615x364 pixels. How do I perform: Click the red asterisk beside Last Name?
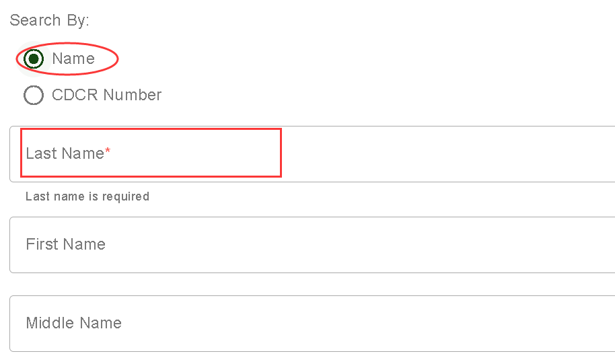(x=108, y=152)
